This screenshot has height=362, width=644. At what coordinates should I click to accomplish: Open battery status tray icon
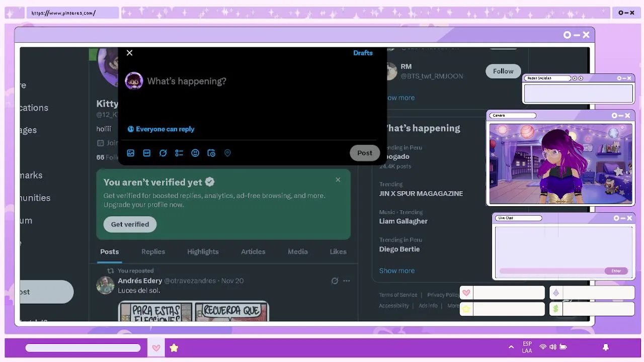[x=563, y=347]
